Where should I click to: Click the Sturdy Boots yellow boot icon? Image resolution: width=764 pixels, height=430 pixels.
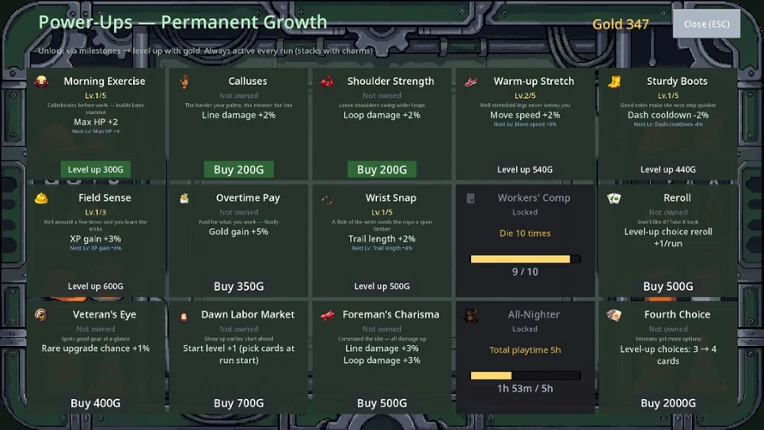tap(614, 81)
